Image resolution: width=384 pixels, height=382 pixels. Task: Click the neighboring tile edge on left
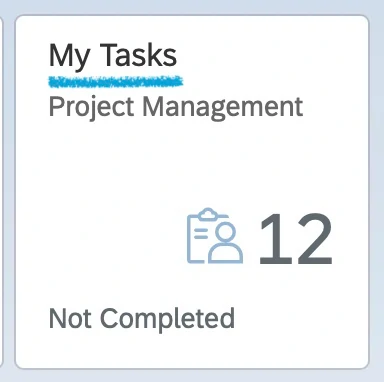(x=1, y=192)
